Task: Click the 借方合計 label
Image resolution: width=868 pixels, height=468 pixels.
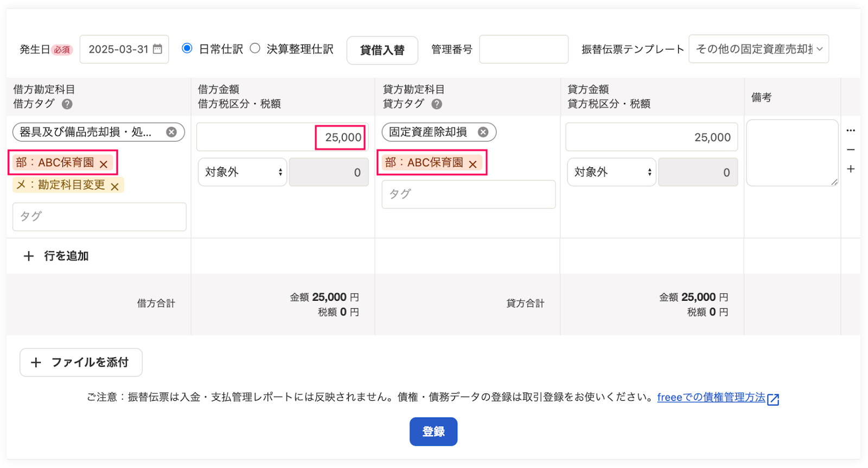Action: click(156, 303)
